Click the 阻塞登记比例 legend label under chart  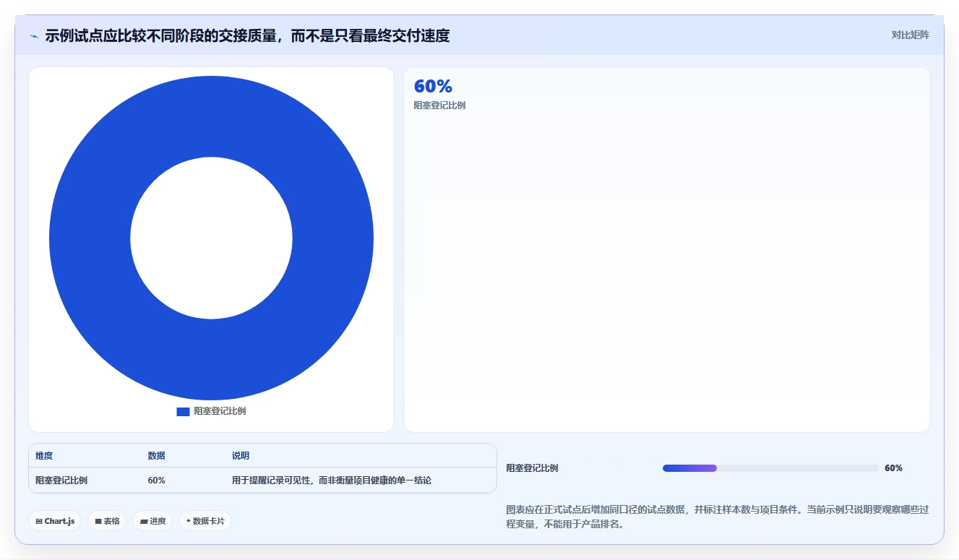tap(220, 411)
